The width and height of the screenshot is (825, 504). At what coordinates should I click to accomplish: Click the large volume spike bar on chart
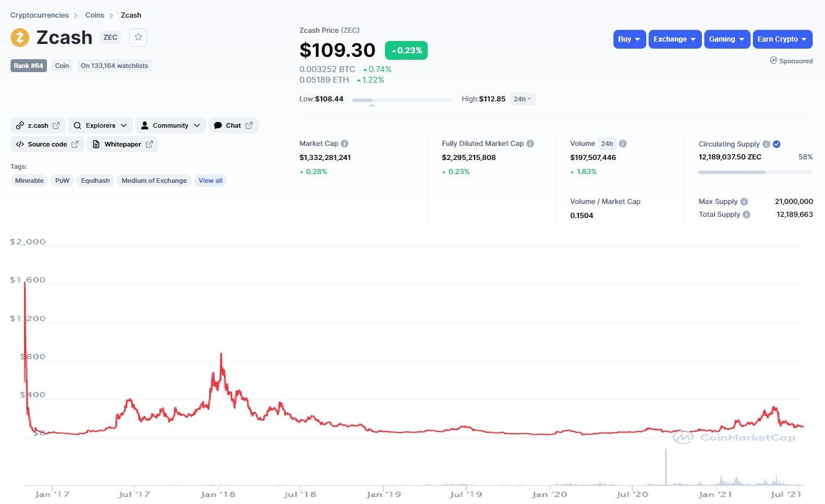click(x=666, y=467)
